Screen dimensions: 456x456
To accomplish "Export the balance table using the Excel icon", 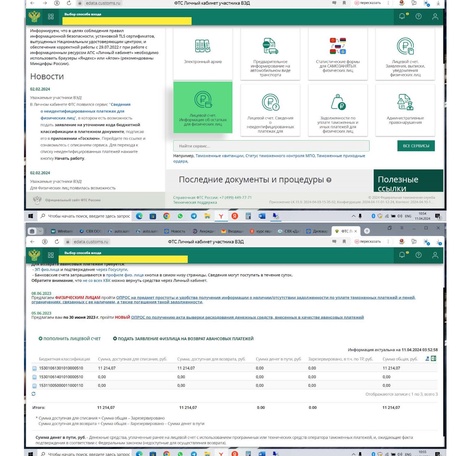I will click(x=433, y=359).
